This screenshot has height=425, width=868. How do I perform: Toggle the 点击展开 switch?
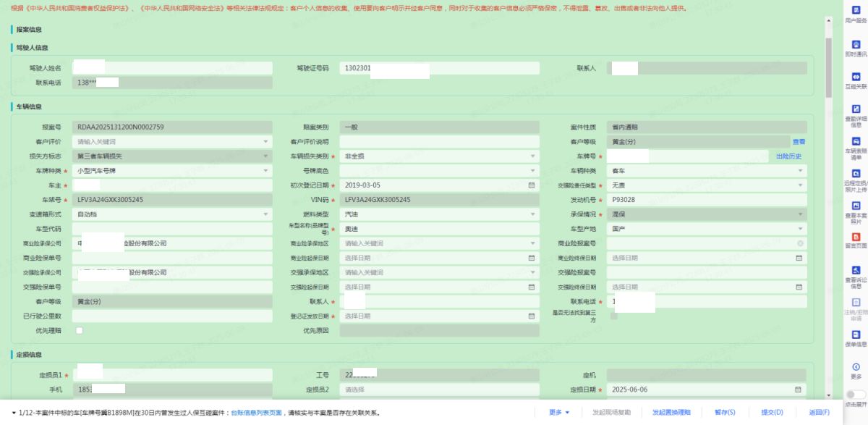[856, 395]
